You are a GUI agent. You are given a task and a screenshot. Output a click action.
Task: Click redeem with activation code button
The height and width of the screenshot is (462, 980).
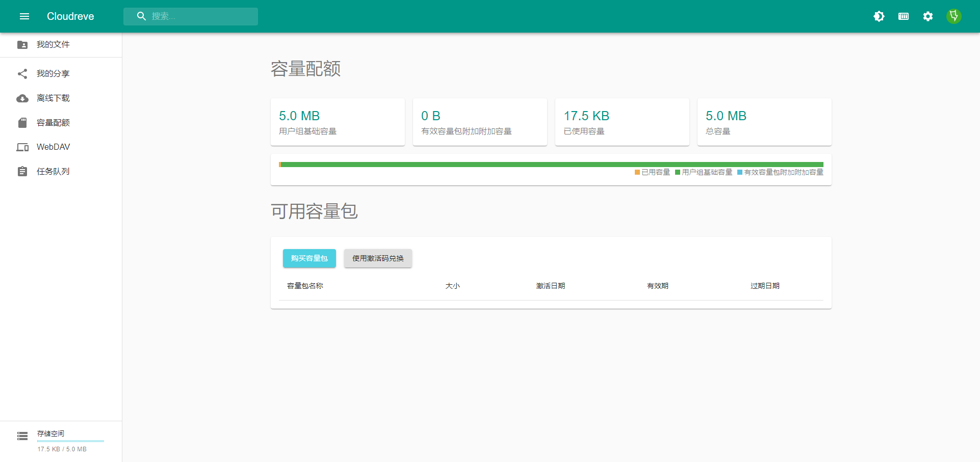[x=378, y=258]
